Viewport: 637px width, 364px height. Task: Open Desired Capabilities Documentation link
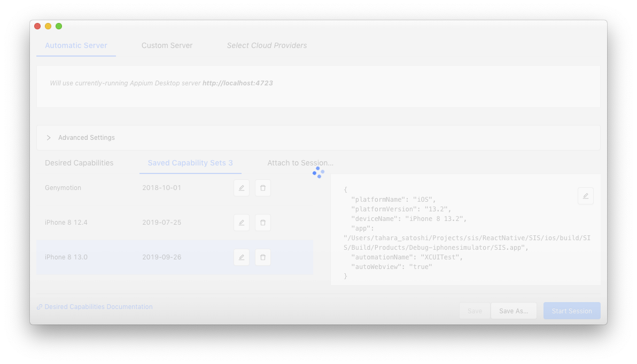click(x=95, y=307)
